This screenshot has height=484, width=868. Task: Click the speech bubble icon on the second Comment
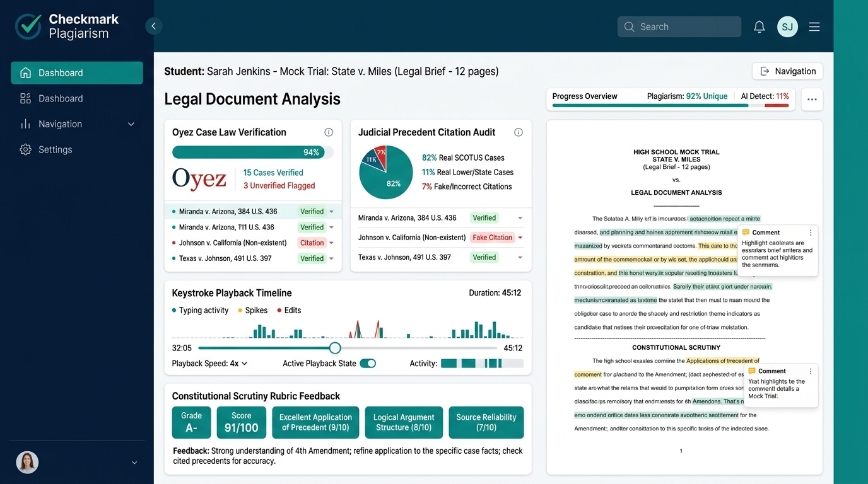(752, 371)
